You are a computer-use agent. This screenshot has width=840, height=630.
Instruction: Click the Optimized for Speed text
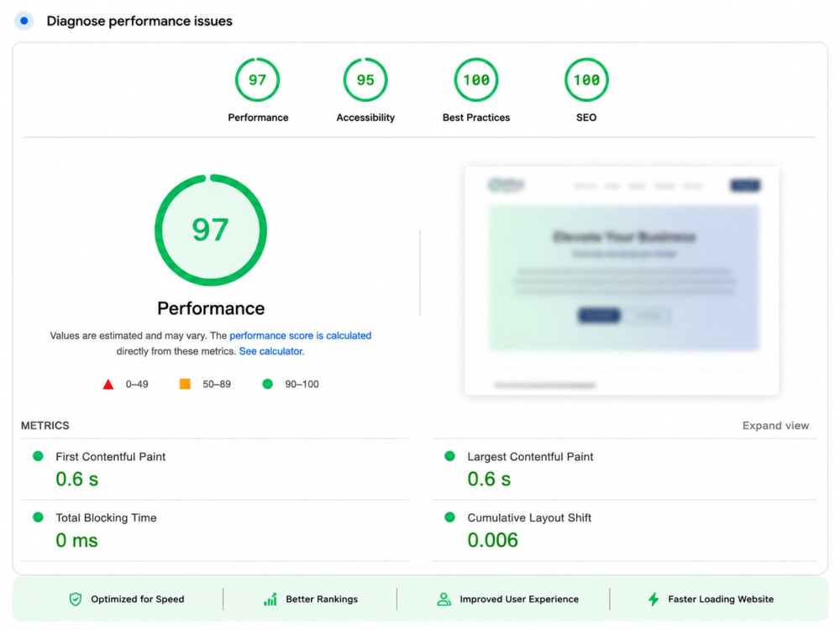(138, 599)
